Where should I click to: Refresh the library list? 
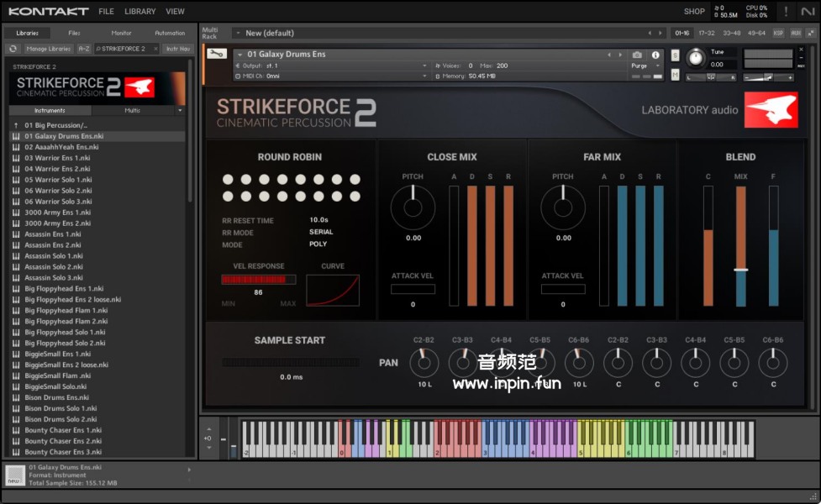(13, 49)
